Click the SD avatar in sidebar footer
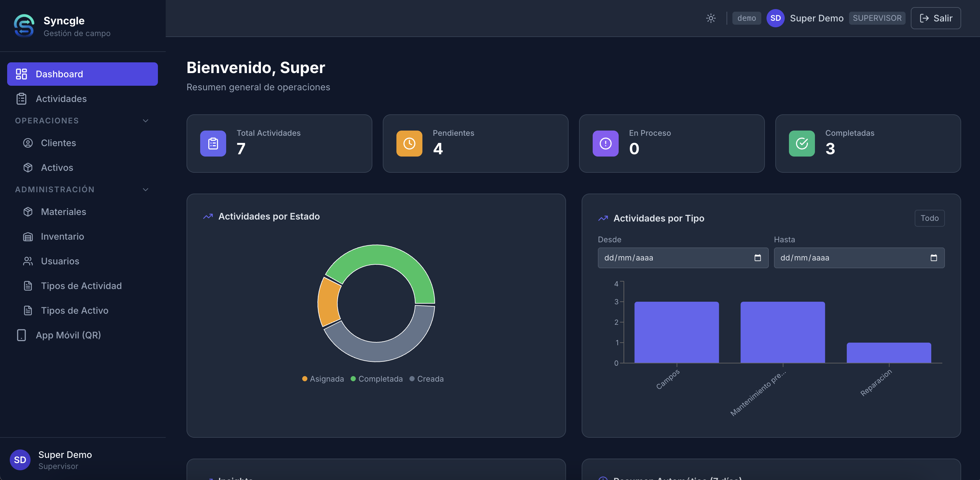Viewport: 980px width, 480px height. click(x=20, y=460)
